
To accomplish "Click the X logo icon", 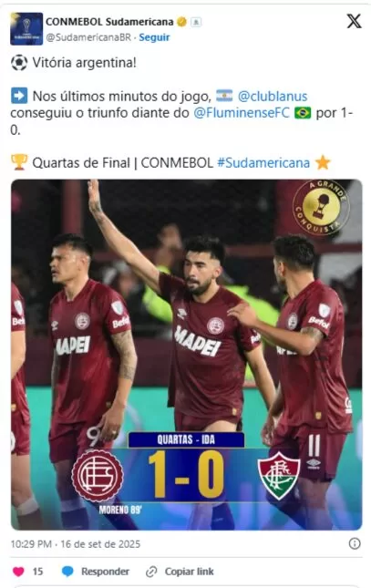I will point(354,21).
